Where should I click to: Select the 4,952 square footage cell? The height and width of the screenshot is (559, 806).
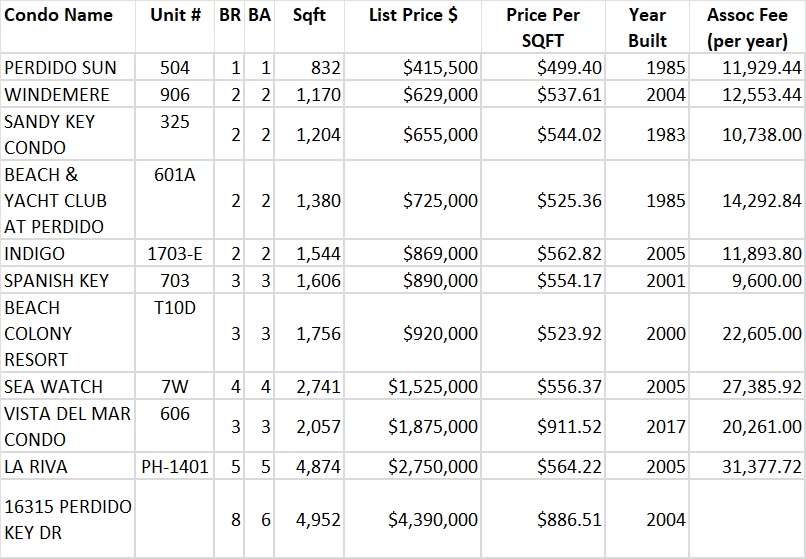318,519
